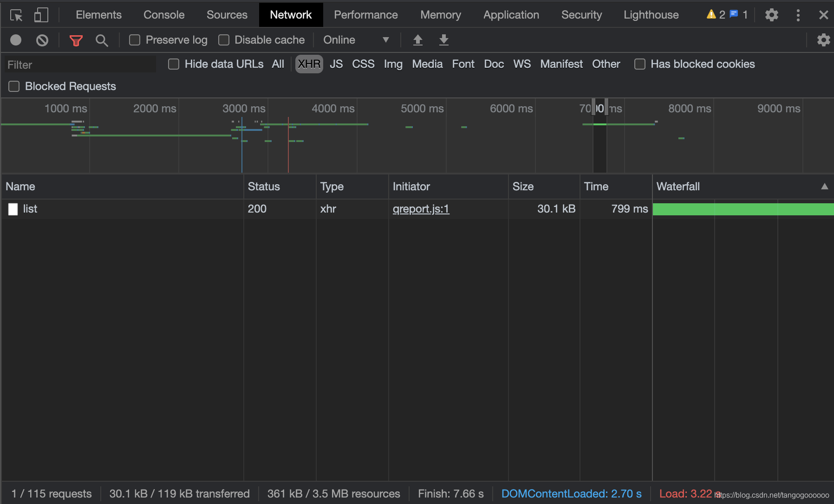Sort by the Name column header
This screenshot has width=834, height=504.
tap(123, 187)
